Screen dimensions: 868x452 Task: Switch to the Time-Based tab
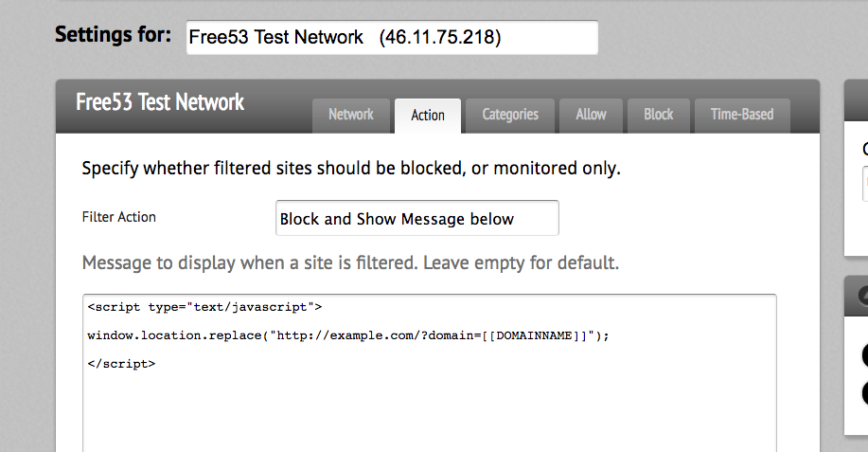pyautogui.click(x=742, y=116)
